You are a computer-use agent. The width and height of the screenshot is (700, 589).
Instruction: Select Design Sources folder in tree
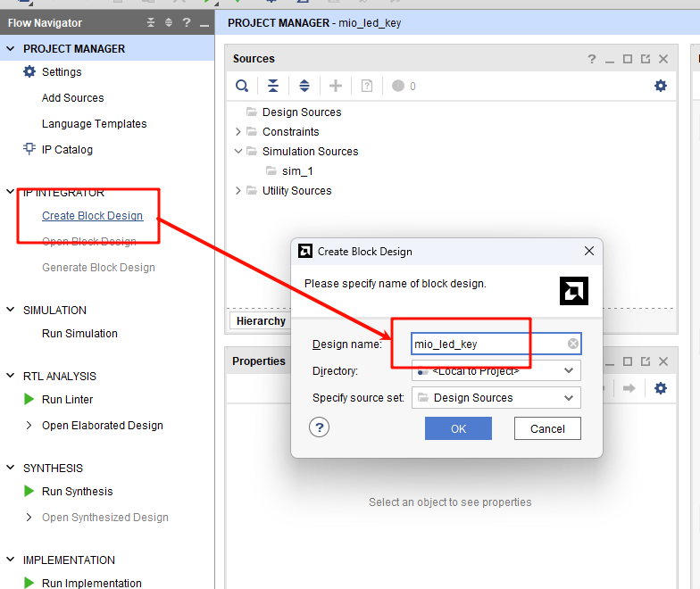coord(302,112)
